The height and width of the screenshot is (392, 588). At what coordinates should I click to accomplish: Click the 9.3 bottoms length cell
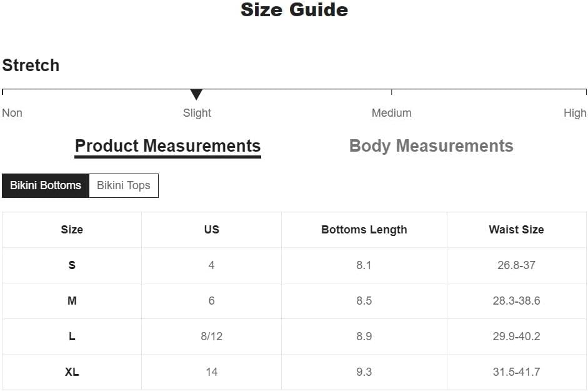coord(364,372)
